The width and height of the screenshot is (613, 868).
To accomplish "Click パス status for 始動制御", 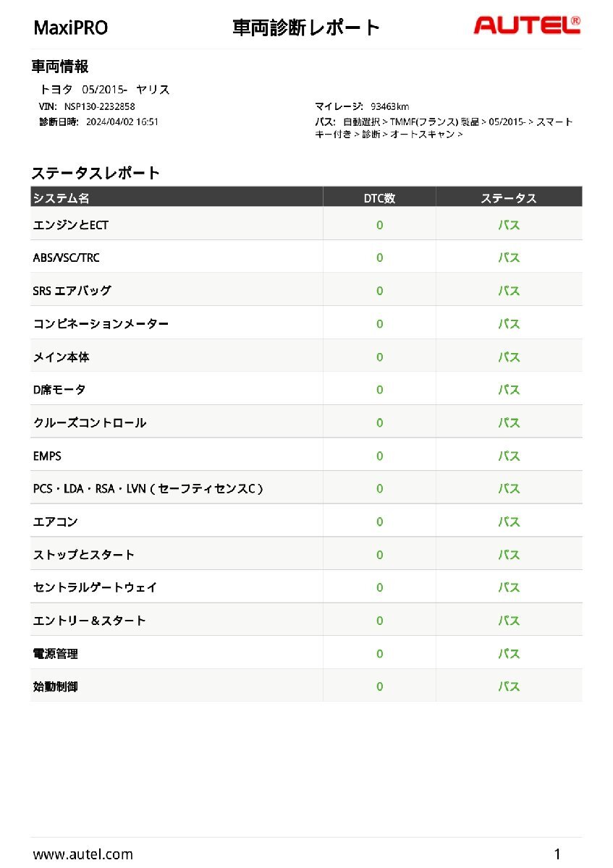I will coord(509,686).
